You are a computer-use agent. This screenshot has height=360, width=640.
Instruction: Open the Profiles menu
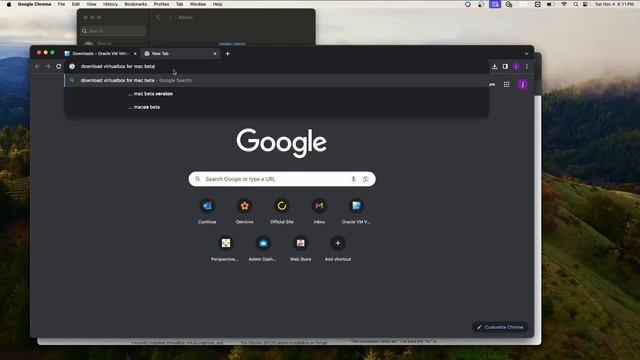(x=161, y=4)
